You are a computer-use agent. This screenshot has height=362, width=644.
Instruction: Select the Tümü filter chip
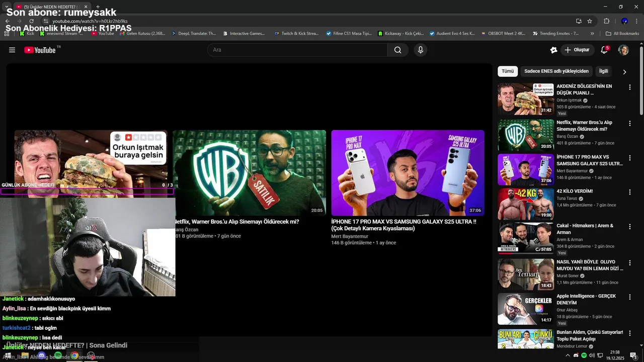point(508,71)
